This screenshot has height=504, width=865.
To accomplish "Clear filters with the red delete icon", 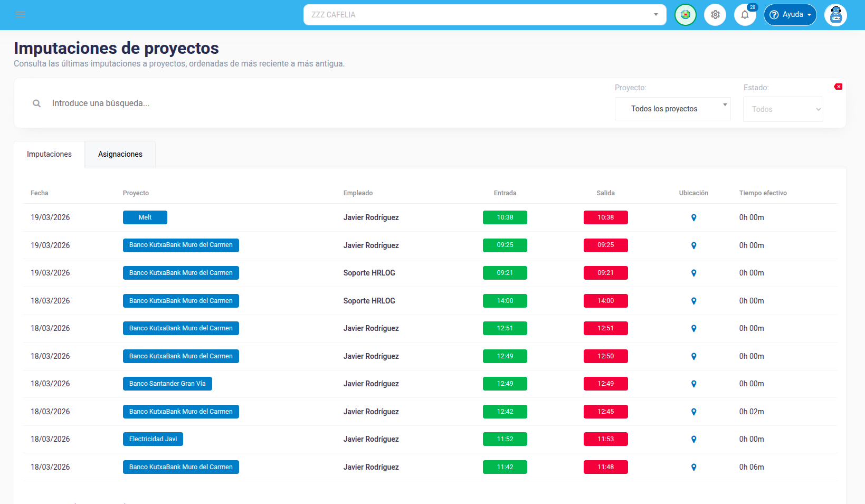I will (x=838, y=87).
